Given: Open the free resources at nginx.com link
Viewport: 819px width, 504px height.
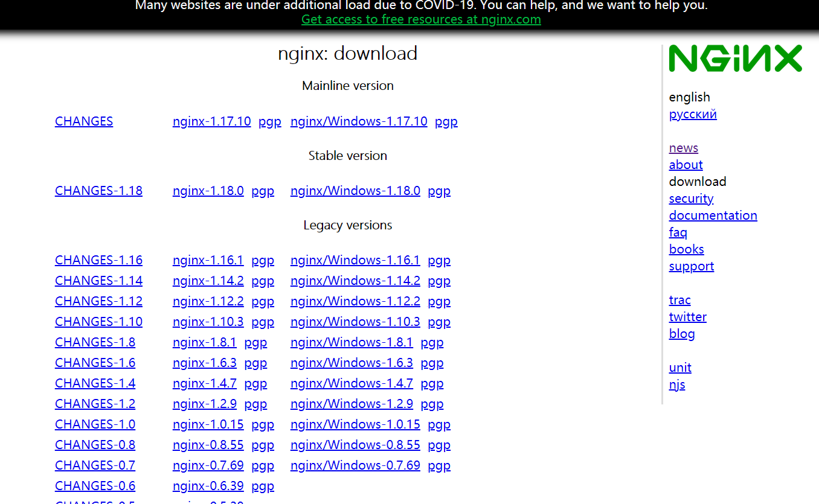Looking at the screenshot, I should pyautogui.click(x=421, y=19).
